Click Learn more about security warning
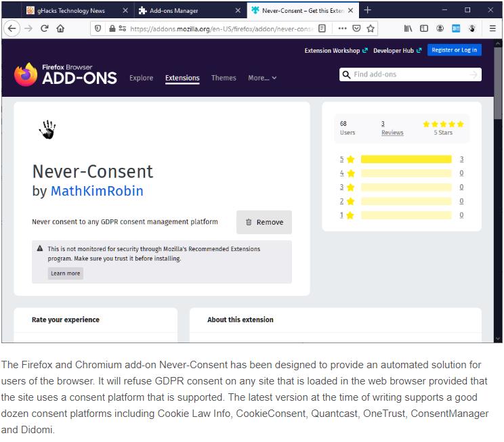504x442 pixels. pyautogui.click(x=65, y=273)
